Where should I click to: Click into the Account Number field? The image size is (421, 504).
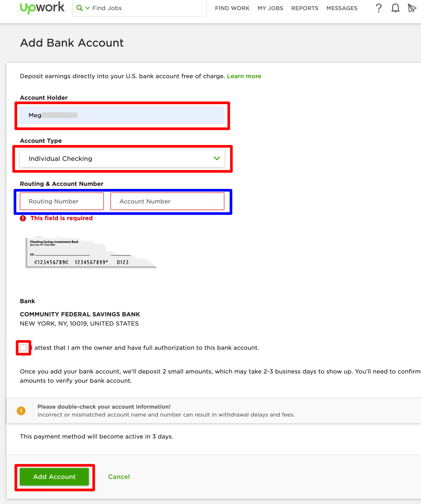point(167,201)
